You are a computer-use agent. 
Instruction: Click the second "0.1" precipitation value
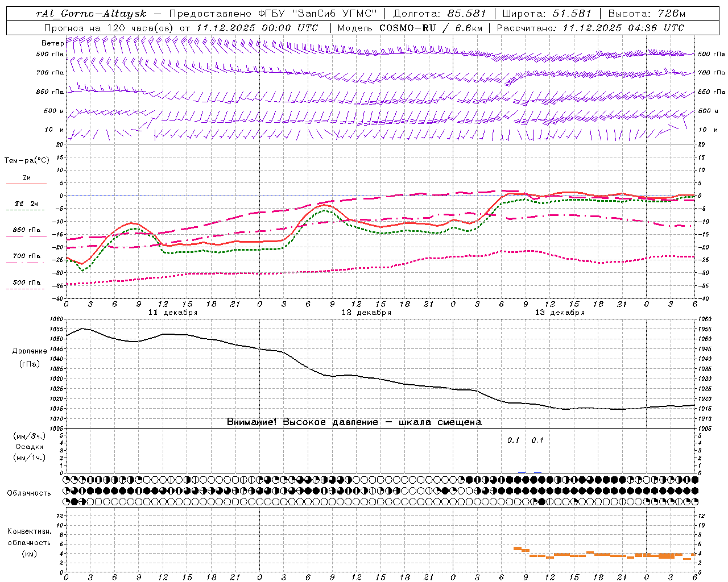(x=537, y=440)
